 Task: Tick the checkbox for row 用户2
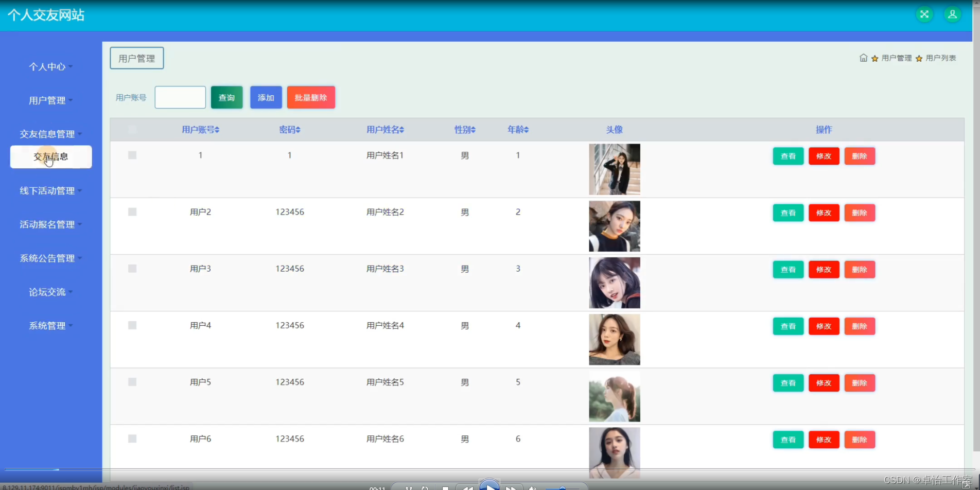coord(132,212)
